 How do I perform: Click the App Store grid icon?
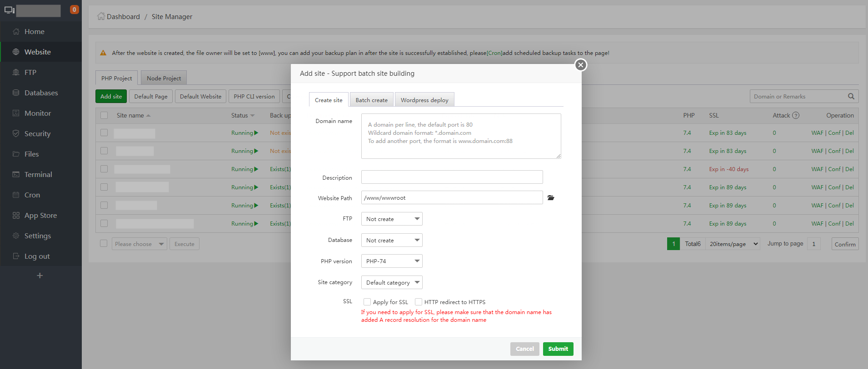point(16,216)
